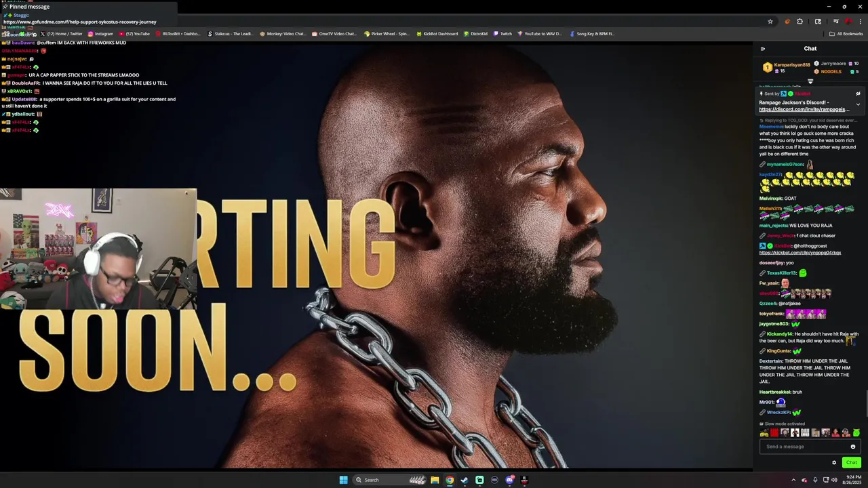Open File Explorer from taskbar
The image size is (868, 488).
click(435, 480)
